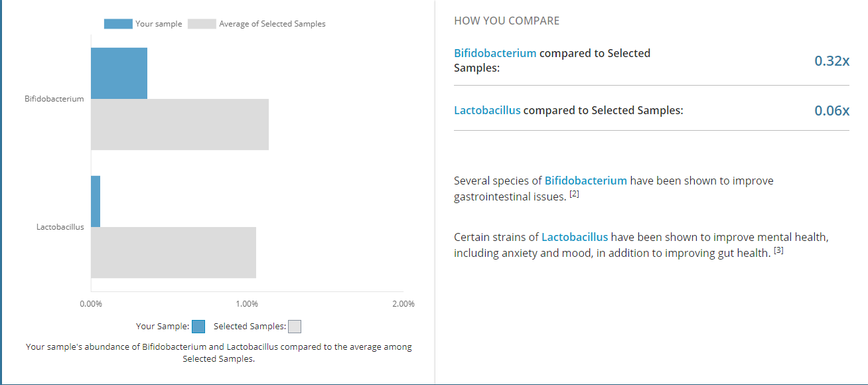Toggle the 'Your sample' legend swatch
This screenshot has height=385, width=868.
click(x=118, y=24)
